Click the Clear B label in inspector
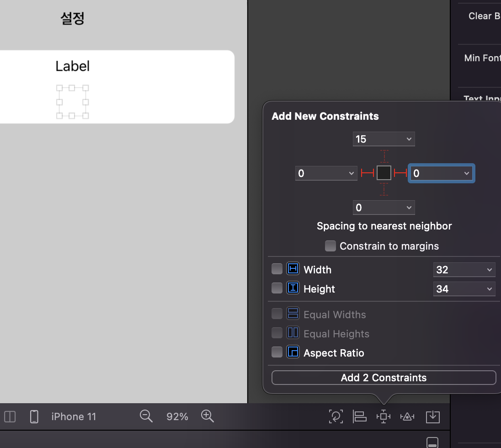This screenshot has height=448, width=501. coord(485,16)
